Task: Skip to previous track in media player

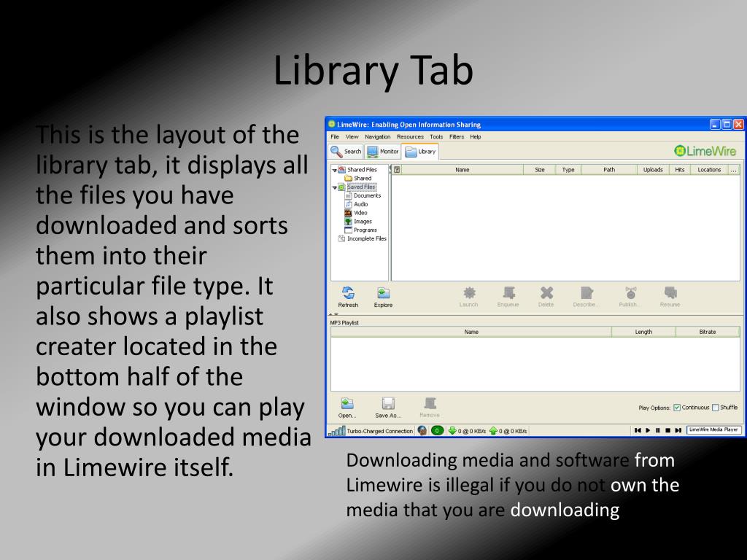Action: click(x=638, y=430)
